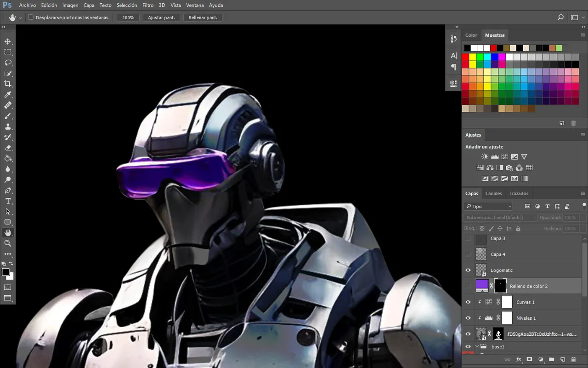Select the Brush tool
Screen dimensions: 588x368
[x=8, y=116]
